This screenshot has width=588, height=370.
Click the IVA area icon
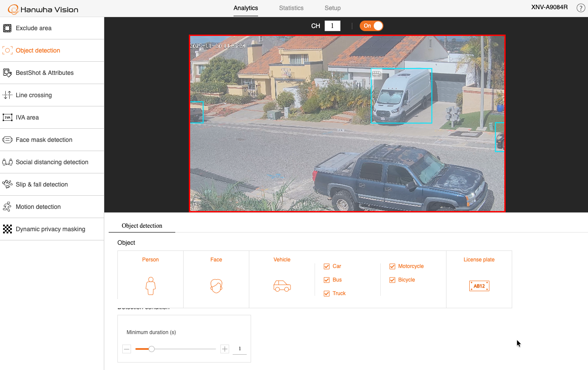click(7, 118)
